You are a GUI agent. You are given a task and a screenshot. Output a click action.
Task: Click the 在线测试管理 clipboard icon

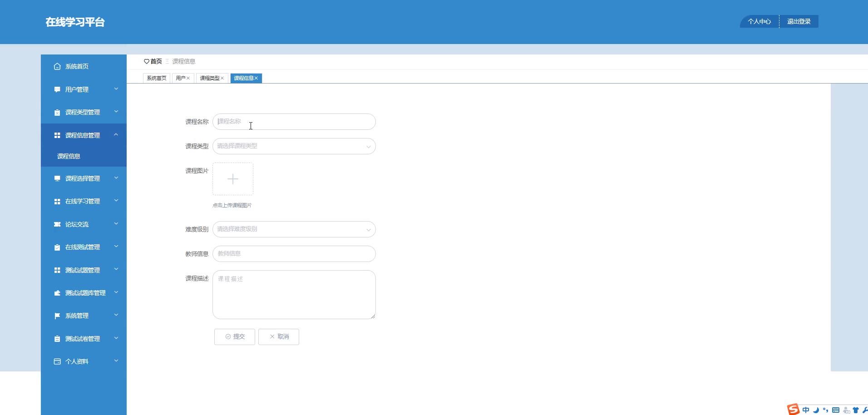57,247
